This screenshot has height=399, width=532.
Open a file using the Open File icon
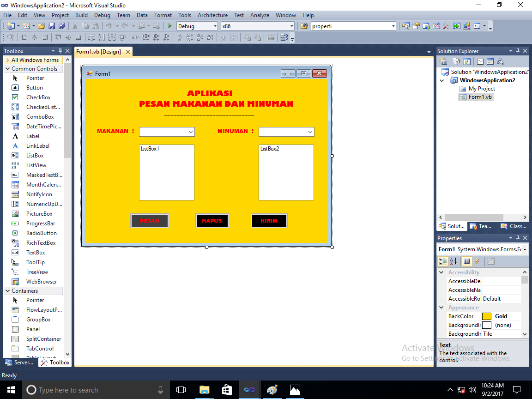point(42,26)
